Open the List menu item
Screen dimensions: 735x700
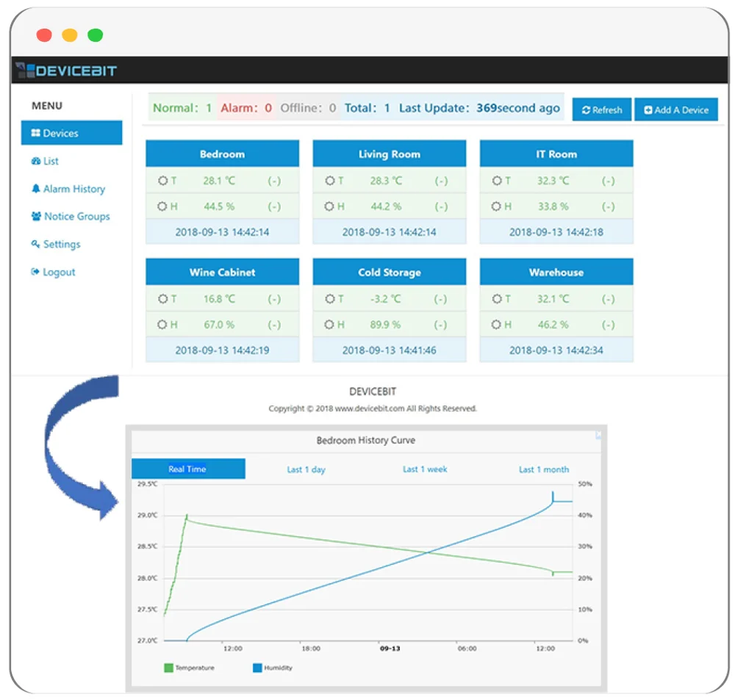(45, 161)
